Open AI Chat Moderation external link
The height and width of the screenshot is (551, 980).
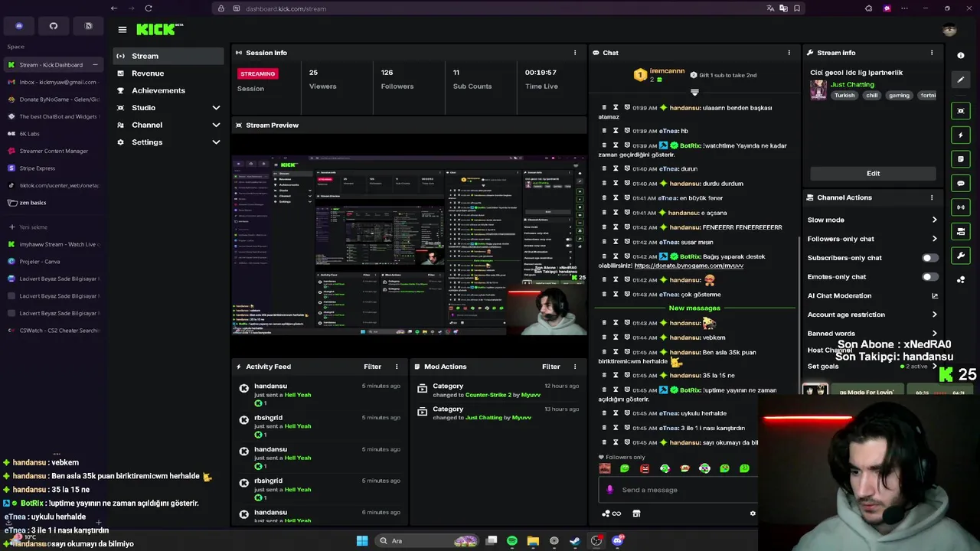[x=935, y=295]
